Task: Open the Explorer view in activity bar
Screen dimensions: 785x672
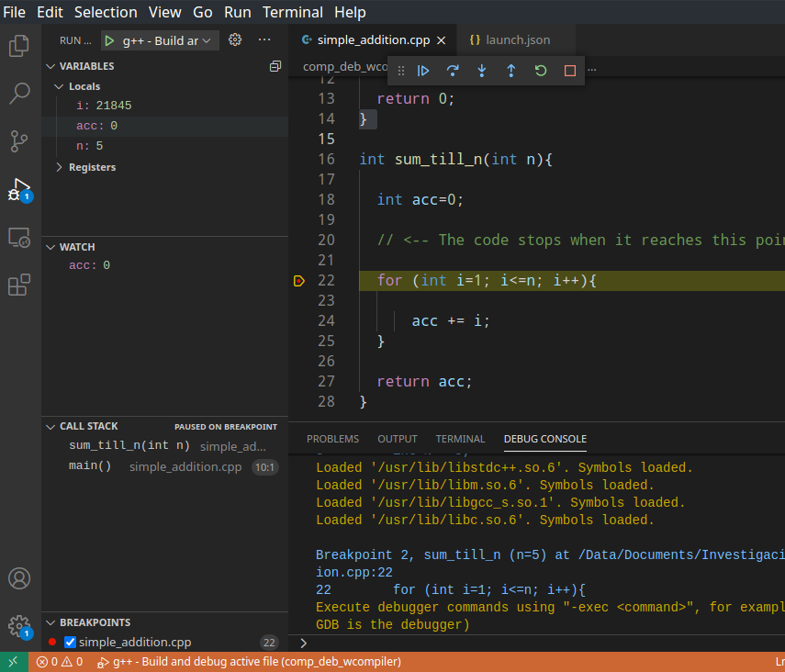Action: tap(19, 46)
